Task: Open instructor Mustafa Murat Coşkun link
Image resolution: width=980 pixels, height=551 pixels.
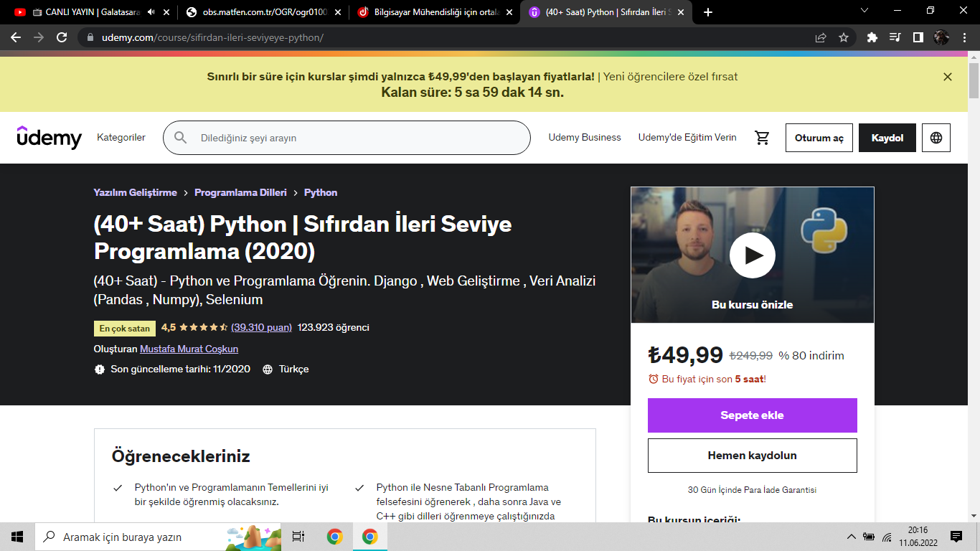Action: pos(189,349)
